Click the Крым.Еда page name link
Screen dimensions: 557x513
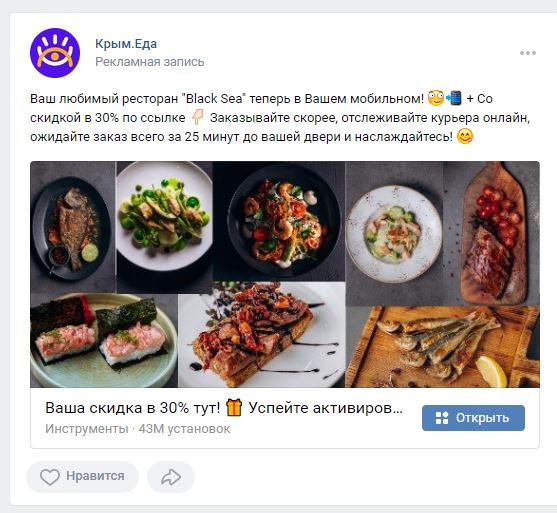coord(126,44)
